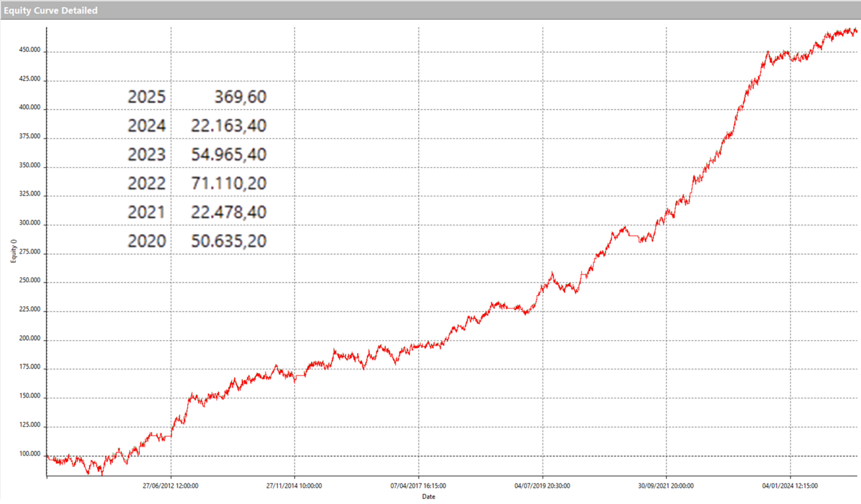Image resolution: width=861 pixels, height=504 pixels.
Task: Click the 369,60 value for 2025
Action: [x=240, y=97]
